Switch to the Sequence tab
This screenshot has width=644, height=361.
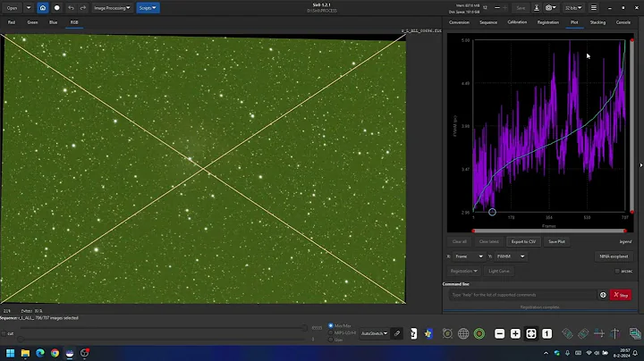coord(488,22)
